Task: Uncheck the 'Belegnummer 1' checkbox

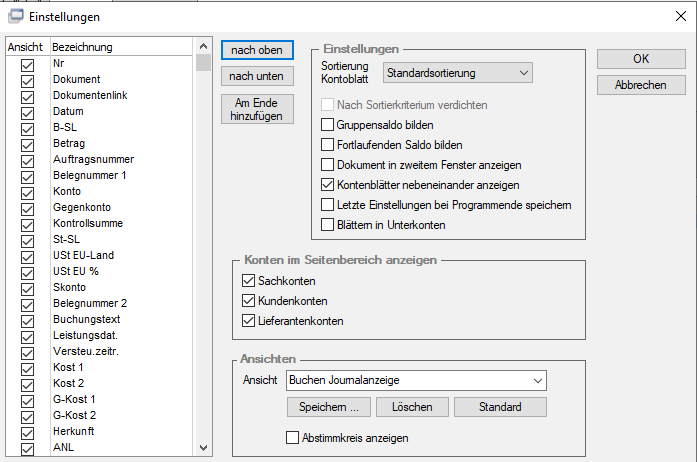Action: (28, 177)
